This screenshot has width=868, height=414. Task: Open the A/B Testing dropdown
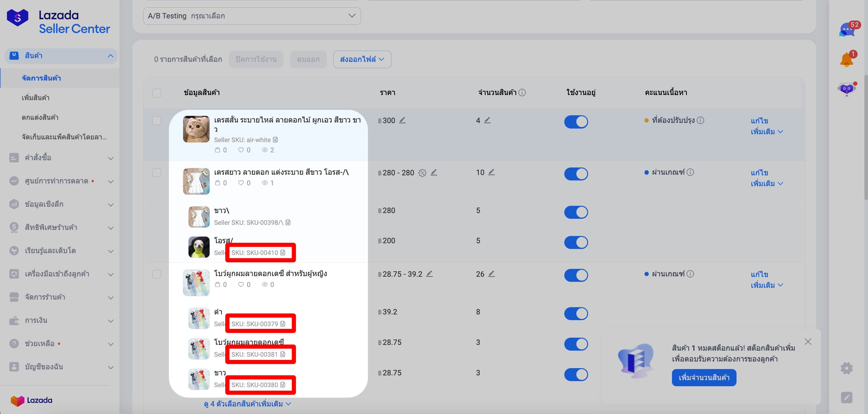tap(252, 16)
